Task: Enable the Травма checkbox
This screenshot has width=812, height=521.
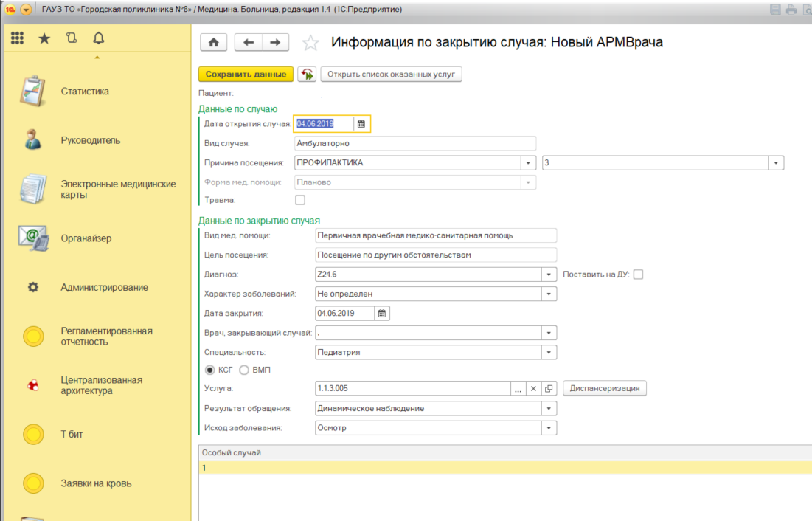Action: [x=300, y=200]
